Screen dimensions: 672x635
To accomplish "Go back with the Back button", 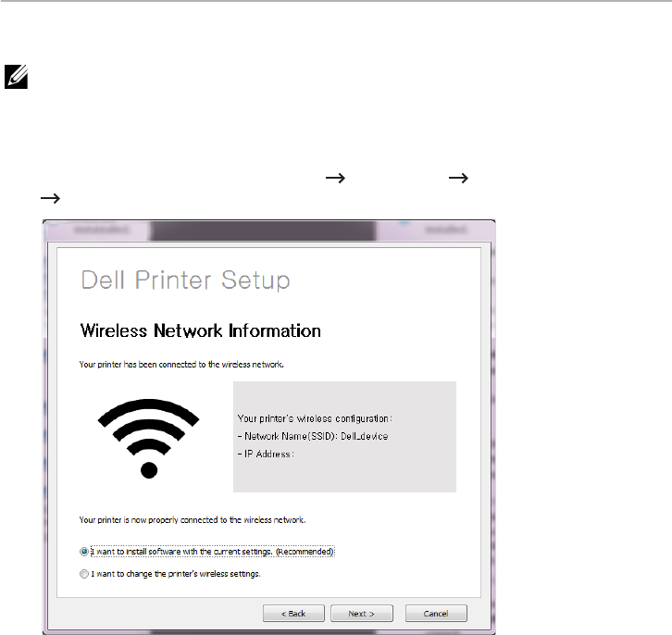I will (x=293, y=614).
